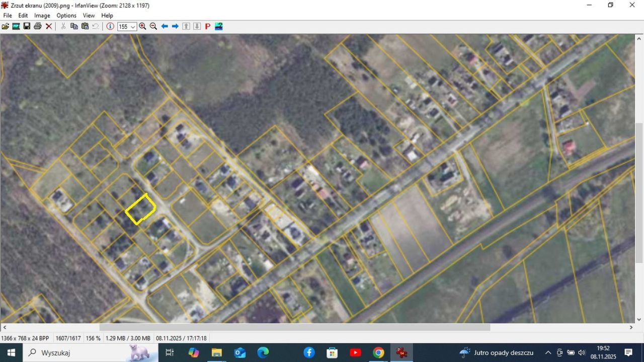
Task: Expand the zoom percentage dropdown
Action: pyautogui.click(x=133, y=27)
